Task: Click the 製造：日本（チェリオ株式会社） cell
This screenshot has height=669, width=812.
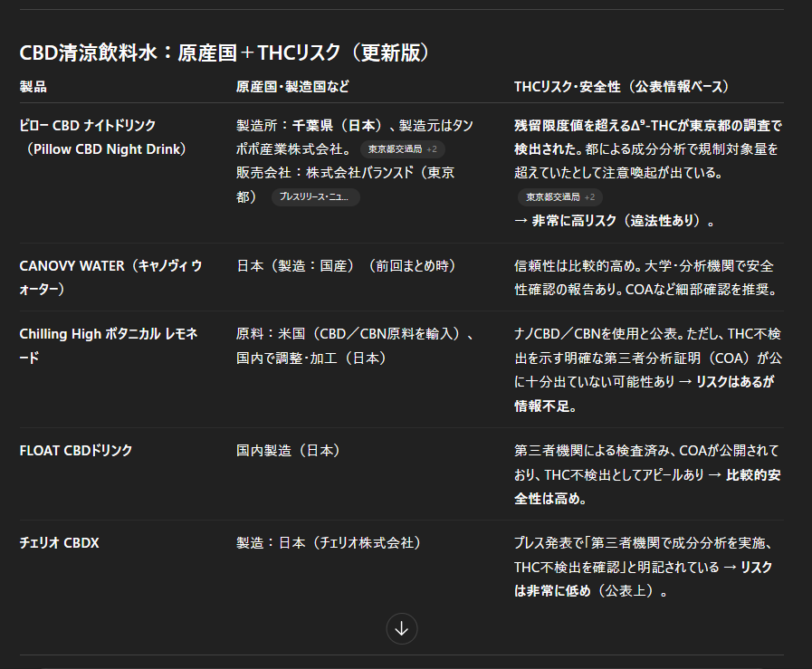Action: (x=329, y=542)
